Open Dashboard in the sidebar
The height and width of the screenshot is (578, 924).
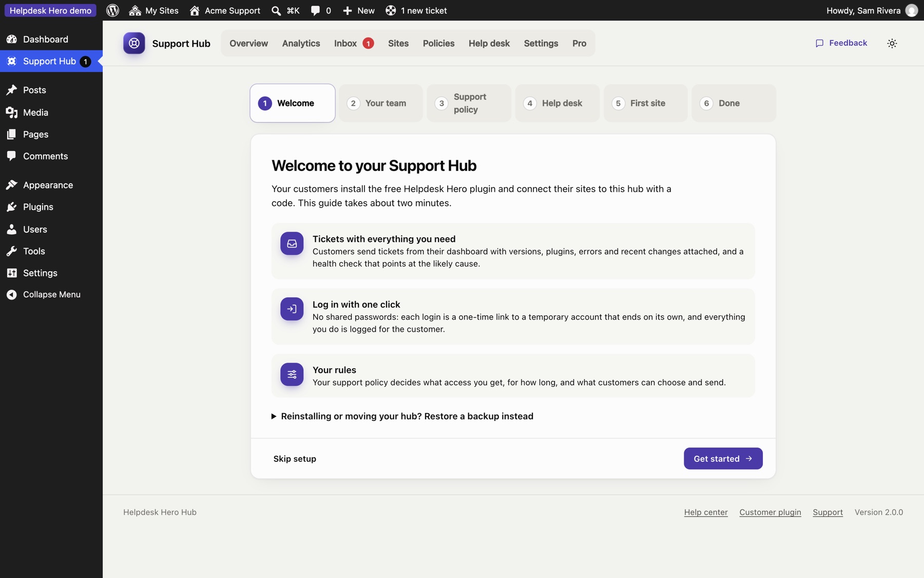coord(51,39)
